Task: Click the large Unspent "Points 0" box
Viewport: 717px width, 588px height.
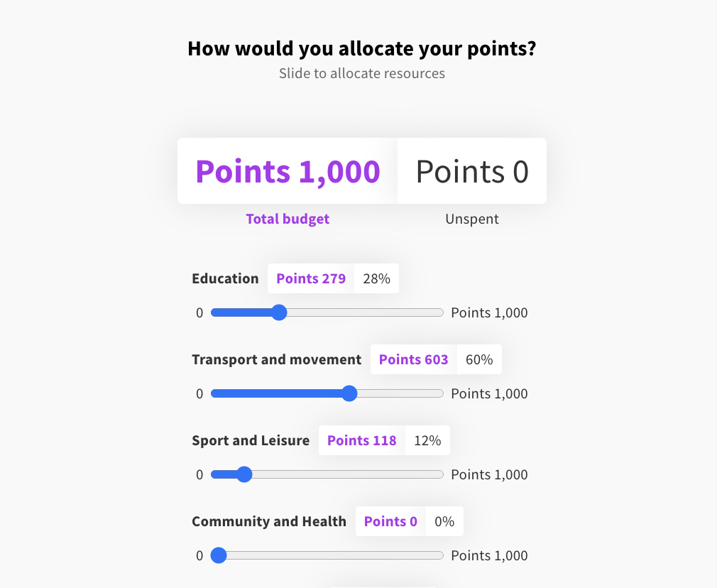Action: [472, 171]
